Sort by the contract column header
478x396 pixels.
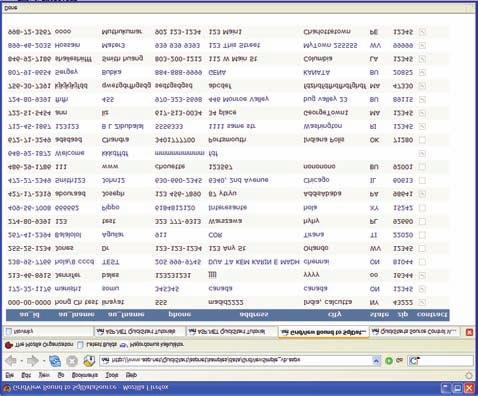click(432, 314)
